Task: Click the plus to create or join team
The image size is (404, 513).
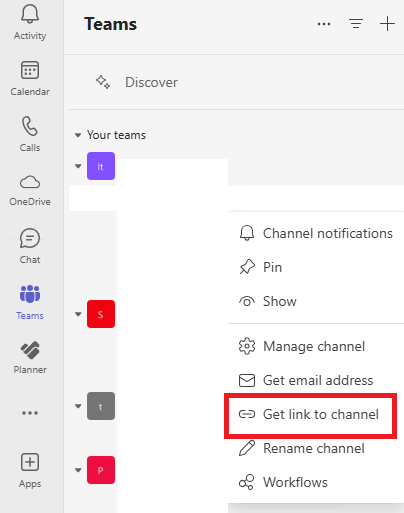Action: tap(387, 24)
